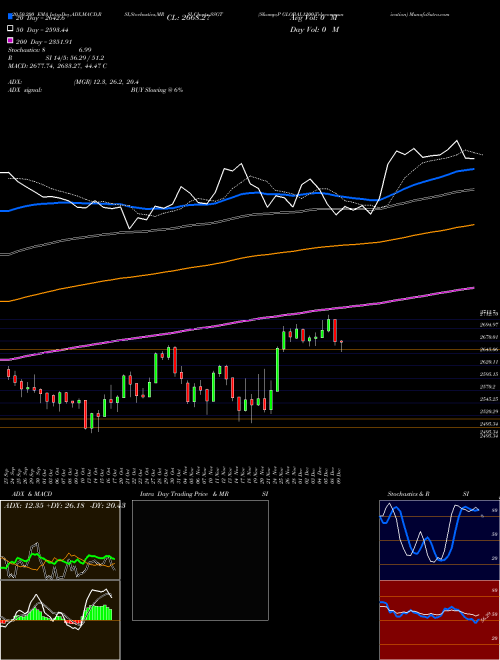Click the ADX: 12.35 +DY: 26.18 readout

[65, 506]
